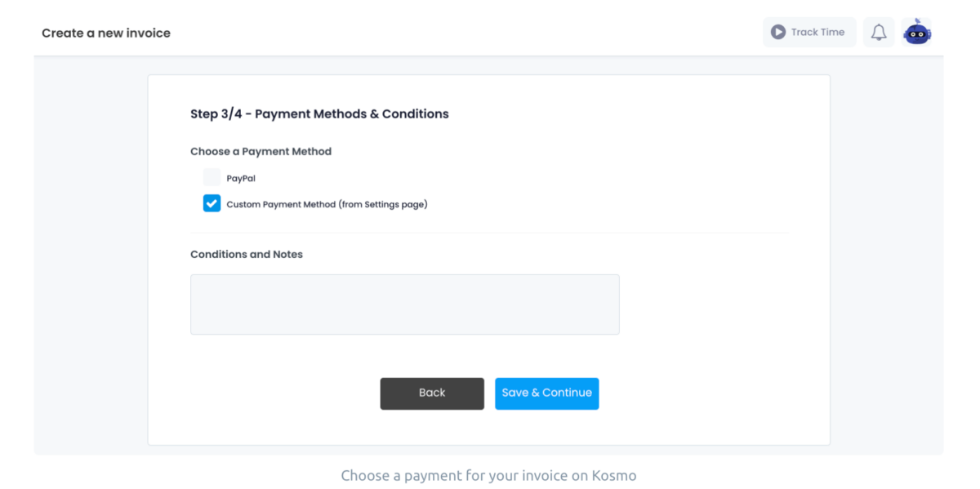Click the PayPal label text
Viewport: 980px width, 489px height.
click(x=240, y=177)
